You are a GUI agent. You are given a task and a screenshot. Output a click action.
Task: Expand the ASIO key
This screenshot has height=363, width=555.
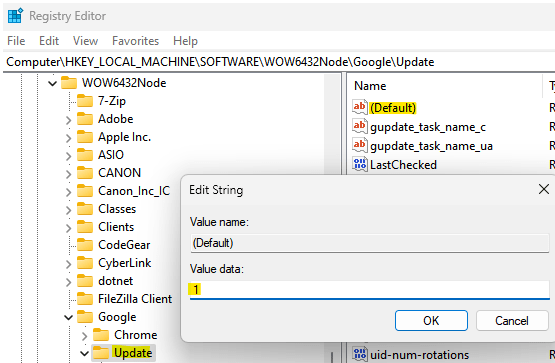(x=68, y=156)
